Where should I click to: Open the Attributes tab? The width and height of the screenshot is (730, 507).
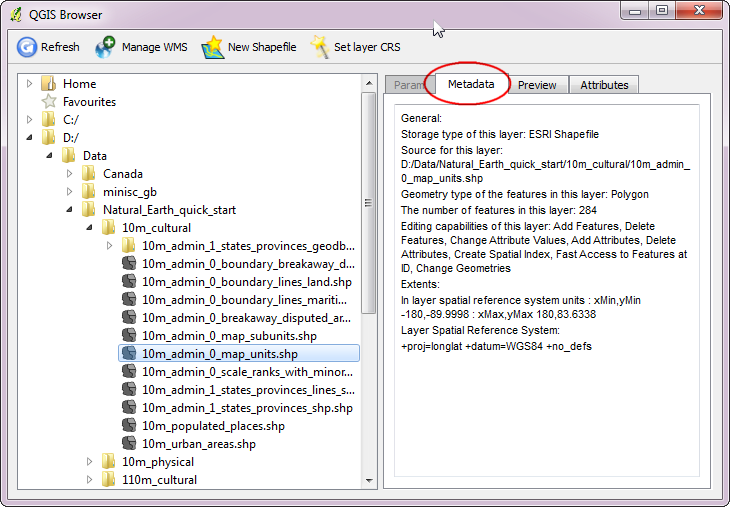coord(604,85)
